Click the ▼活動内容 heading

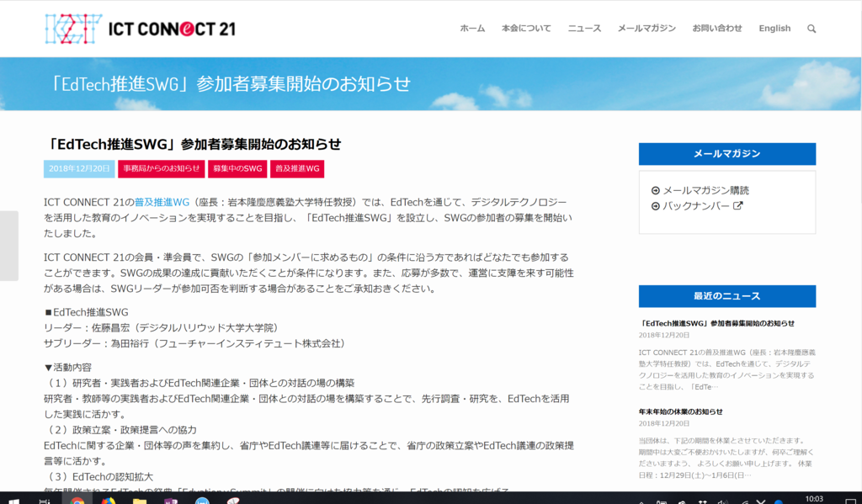68,368
